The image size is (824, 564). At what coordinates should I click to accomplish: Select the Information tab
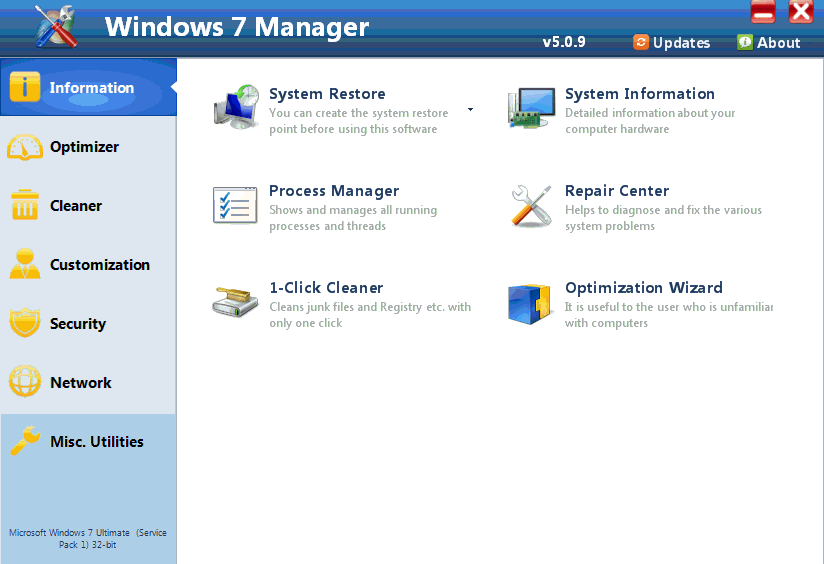click(90, 88)
